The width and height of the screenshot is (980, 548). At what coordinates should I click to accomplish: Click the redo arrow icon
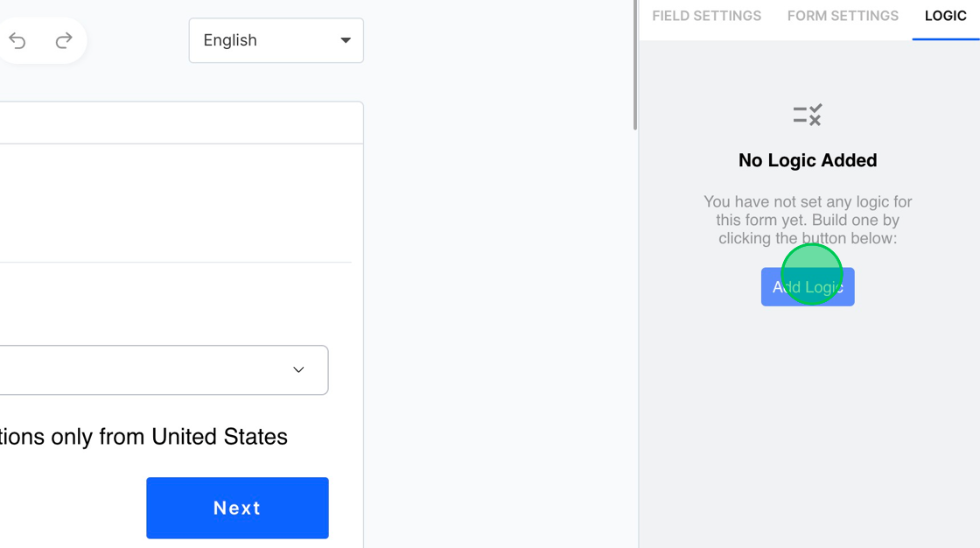tap(64, 40)
